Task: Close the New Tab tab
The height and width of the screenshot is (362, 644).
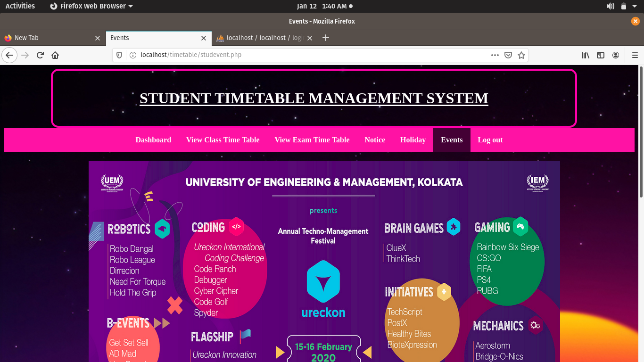Action: tap(98, 38)
